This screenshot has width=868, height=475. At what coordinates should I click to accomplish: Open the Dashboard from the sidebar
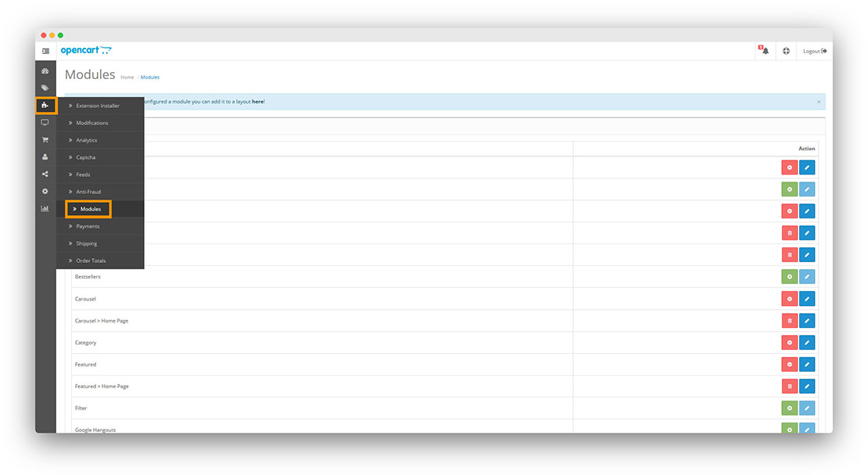[x=45, y=70]
